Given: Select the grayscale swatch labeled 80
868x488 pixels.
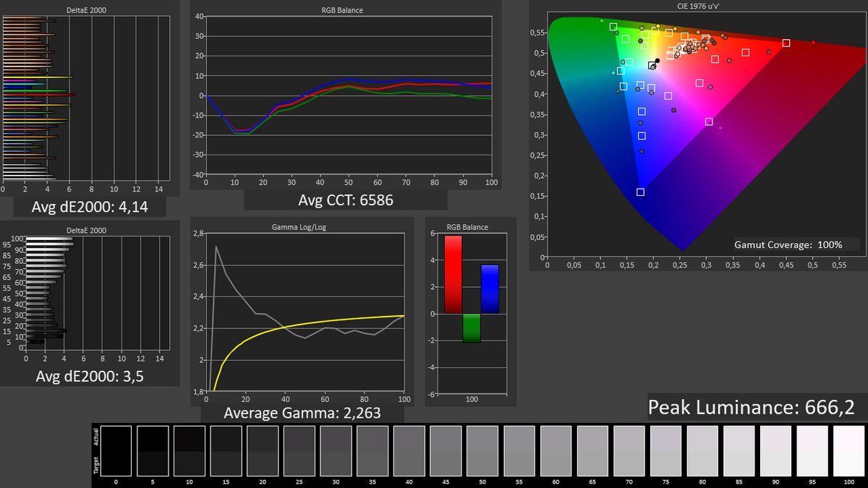Looking at the screenshot, I should point(702,450).
